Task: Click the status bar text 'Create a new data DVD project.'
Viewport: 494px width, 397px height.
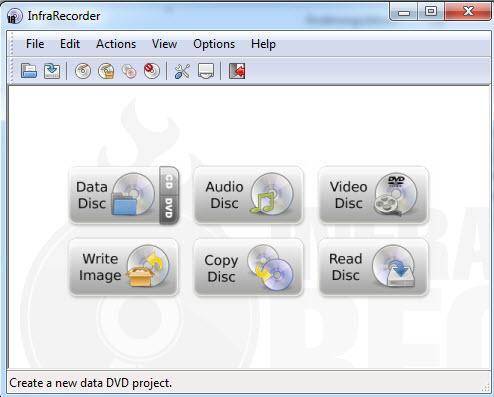Action: pyautogui.click(x=91, y=383)
